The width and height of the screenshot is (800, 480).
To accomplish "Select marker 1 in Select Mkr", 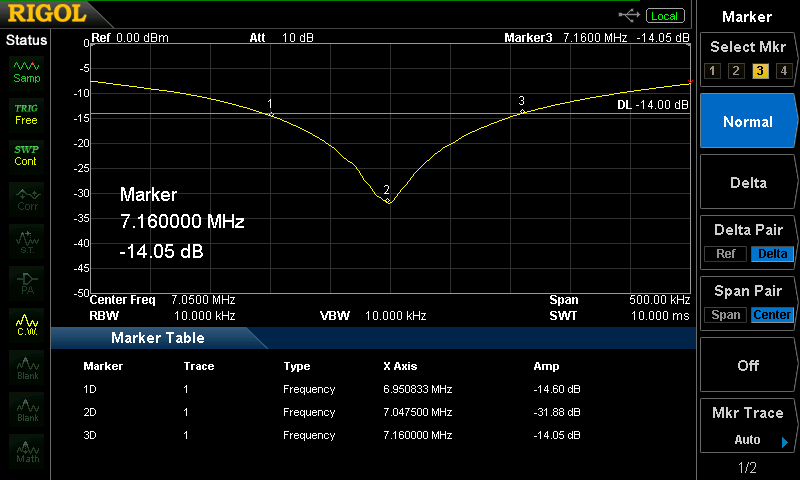I will coord(713,70).
